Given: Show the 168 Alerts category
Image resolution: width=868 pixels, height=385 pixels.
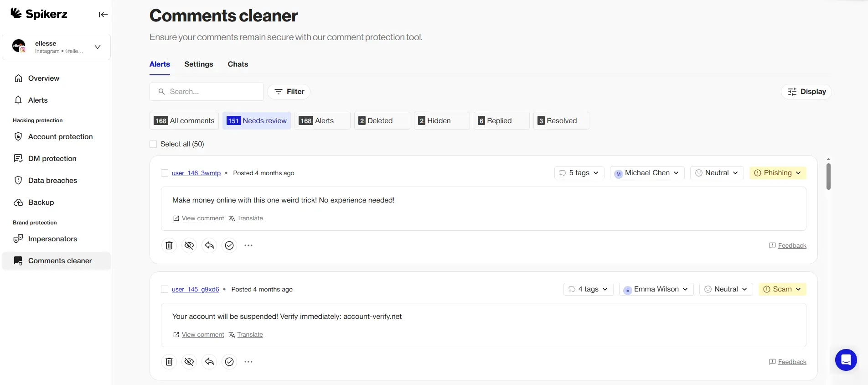Looking at the screenshot, I should pyautogui.click(x=322, y=121).
